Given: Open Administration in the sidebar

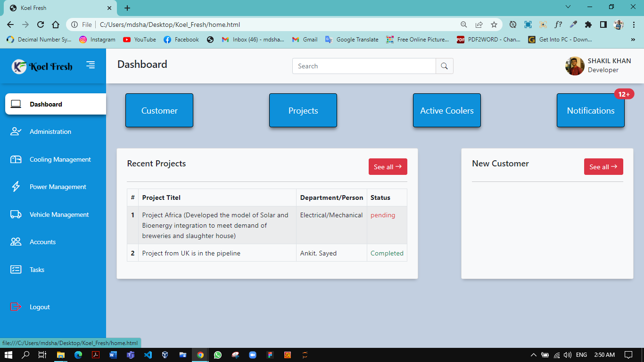Looking at the screenshot, I should coord(50,132).
